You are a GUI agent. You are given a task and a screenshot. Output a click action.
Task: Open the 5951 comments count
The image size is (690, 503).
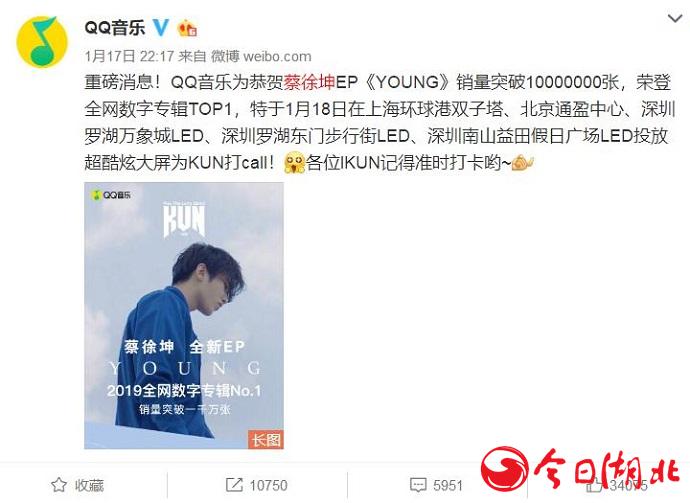(448, 485)
